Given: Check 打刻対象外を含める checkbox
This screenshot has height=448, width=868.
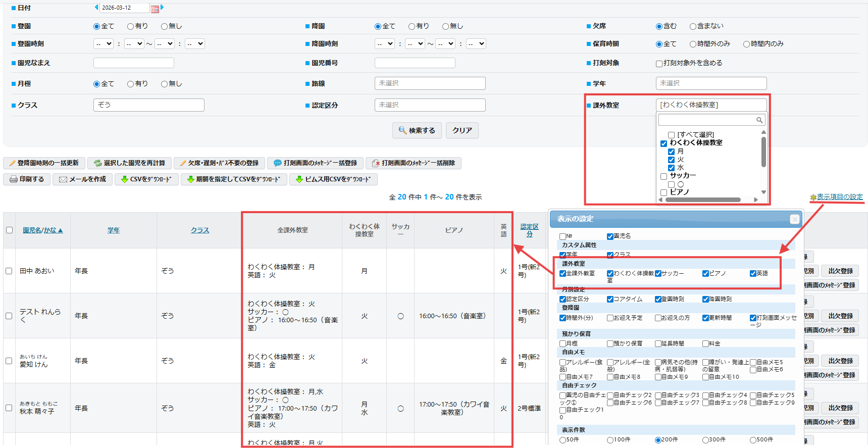Looking at the screenshot, I should coord(659,64).
